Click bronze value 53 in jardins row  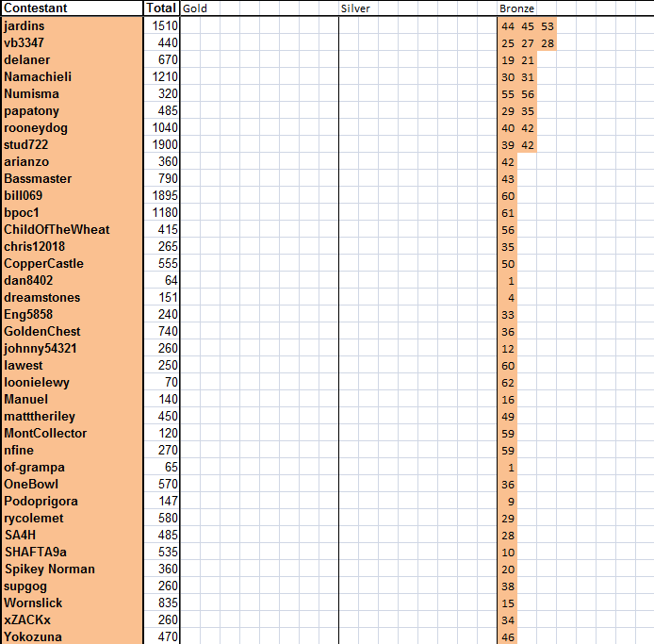coord(548,26)
